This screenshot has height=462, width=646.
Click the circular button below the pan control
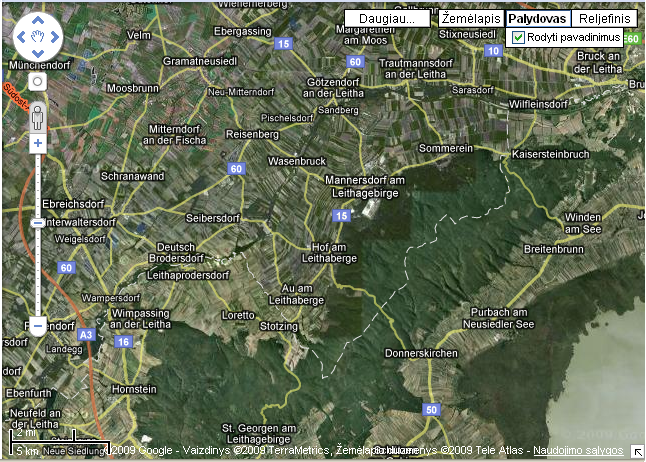click(37, 82)
